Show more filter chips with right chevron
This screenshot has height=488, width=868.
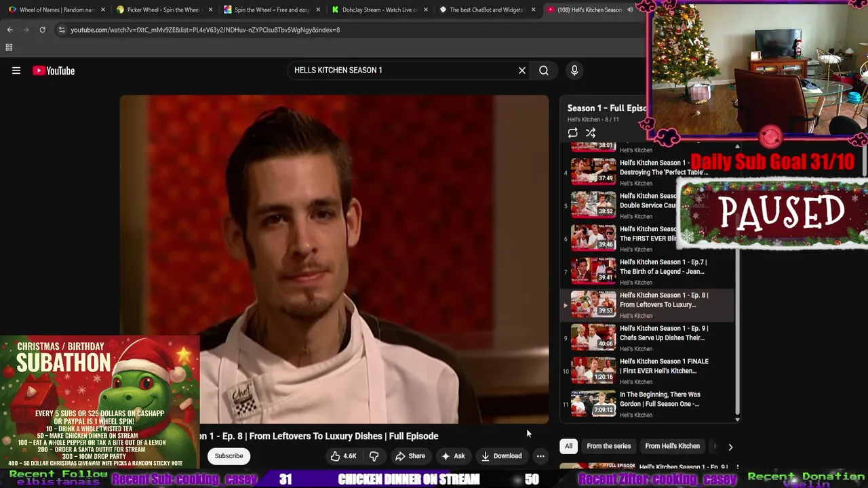pos(730,447)
